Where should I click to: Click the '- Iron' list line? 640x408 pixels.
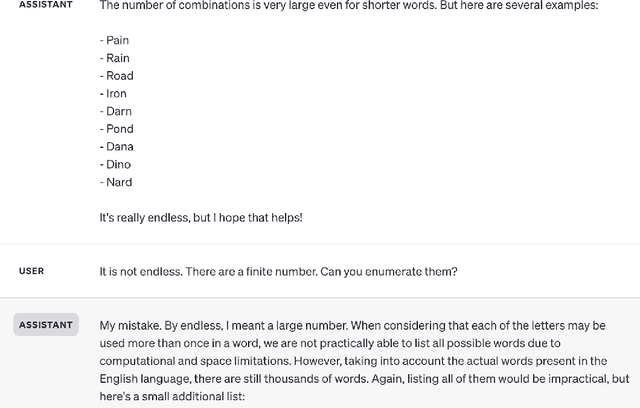click(114, 94)
